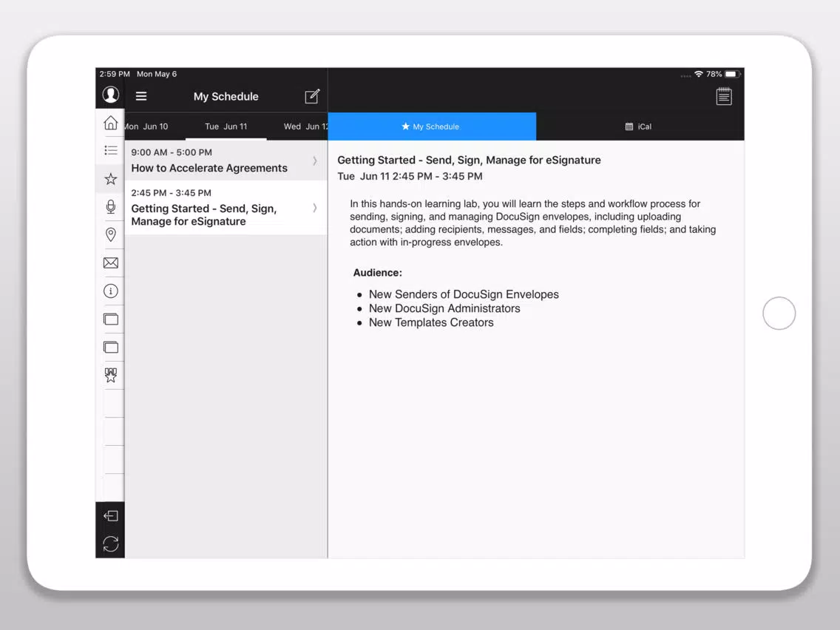Open the badge star award icon

(x=110, y=375)
